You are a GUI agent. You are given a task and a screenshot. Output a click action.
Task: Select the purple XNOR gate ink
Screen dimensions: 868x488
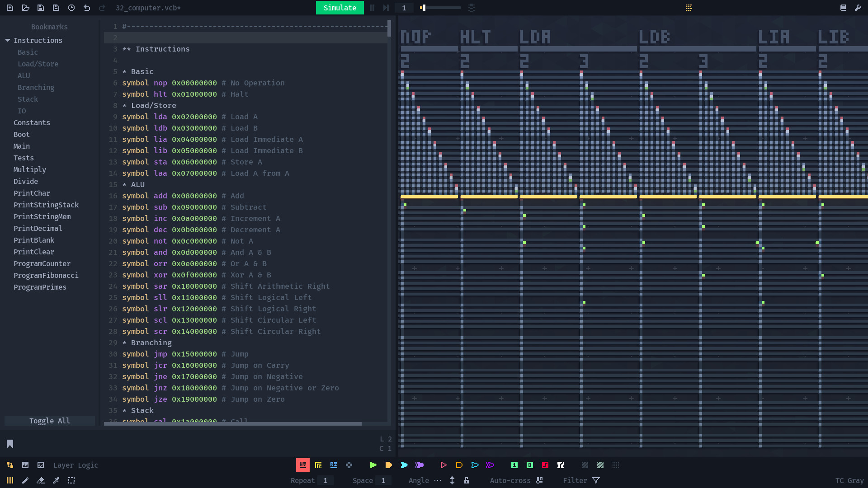point(491,465)
